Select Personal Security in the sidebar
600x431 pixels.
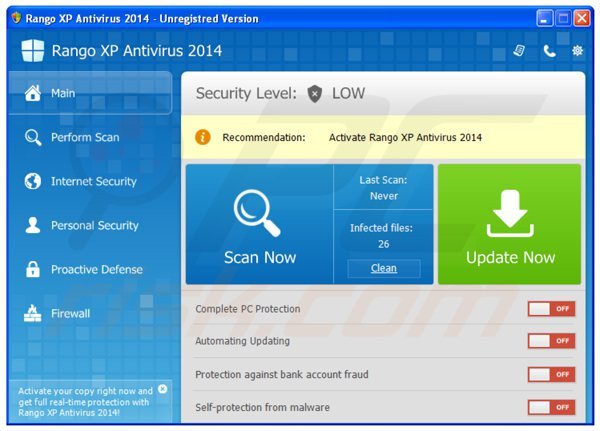click(94, 225)
